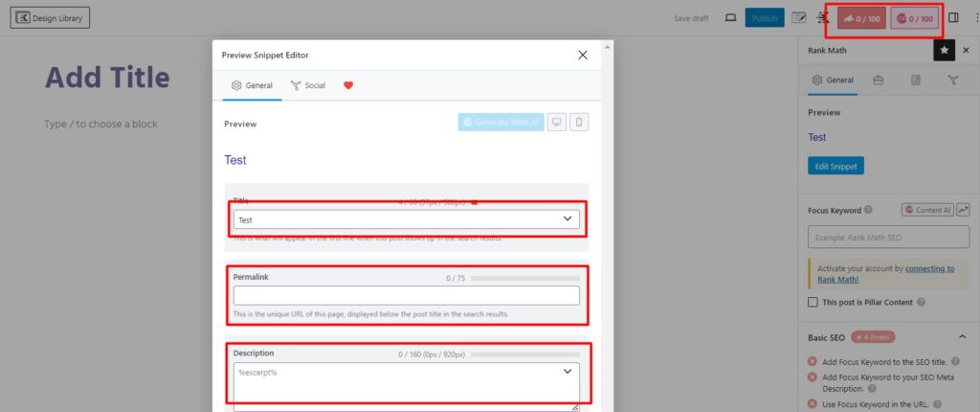Select the General tab in Snippet Editor
This screenshot has width=980, height=412.
click(x=252, y=86)
